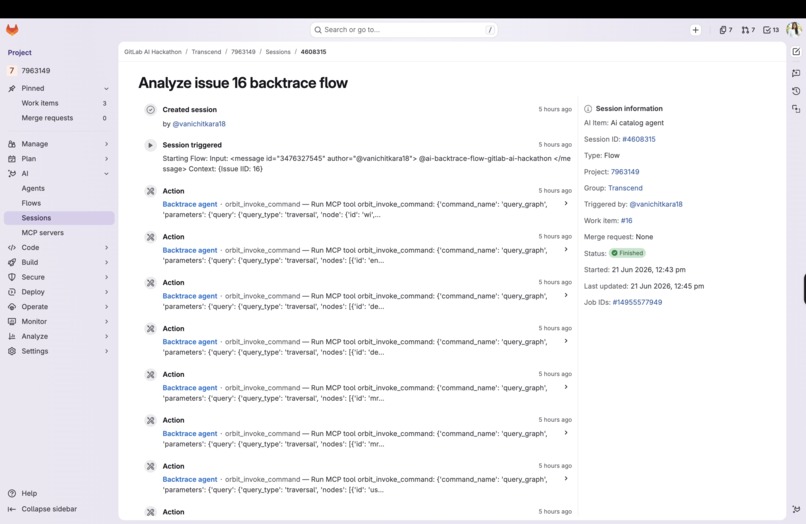Click the Plan calendar icon
Viewport: 806px width, 524px height.
point(12,159)
